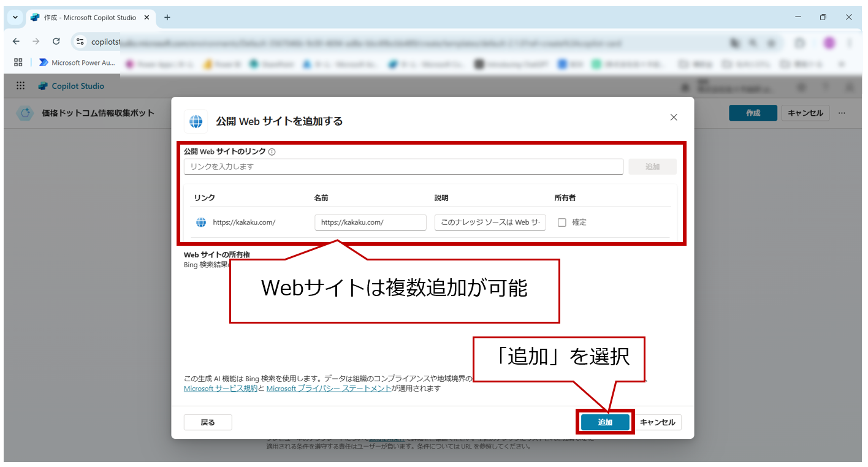This screenshot has height=467, width=868.
Task: Click the browser back arrow
Action: click(16, 41)
